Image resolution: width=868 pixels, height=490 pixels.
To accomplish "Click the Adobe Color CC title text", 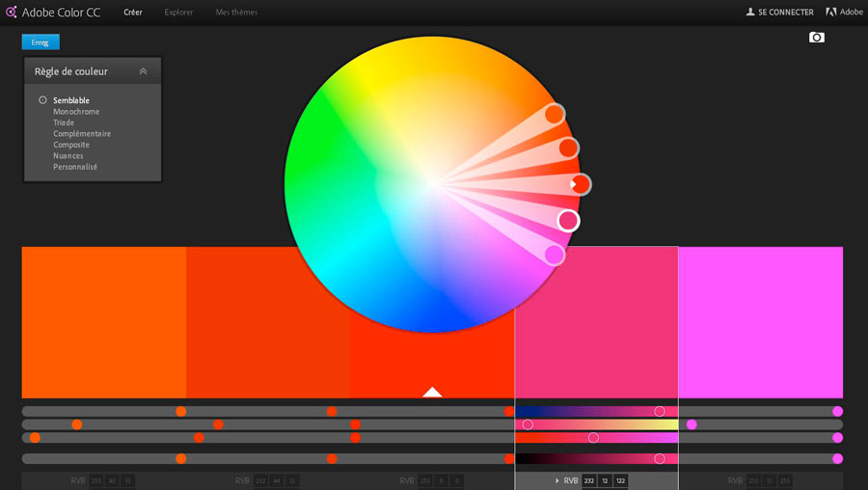I will coord(62,13).
